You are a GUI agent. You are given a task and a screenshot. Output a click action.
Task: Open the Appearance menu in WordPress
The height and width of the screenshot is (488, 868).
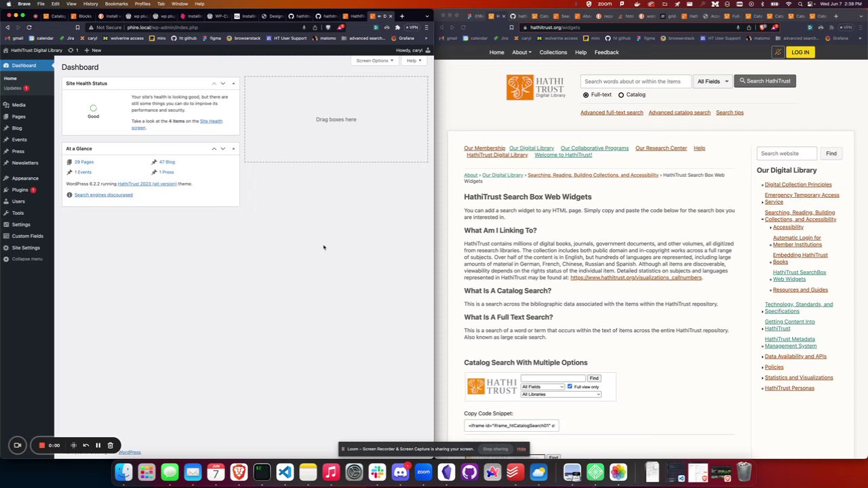[25, 178]
